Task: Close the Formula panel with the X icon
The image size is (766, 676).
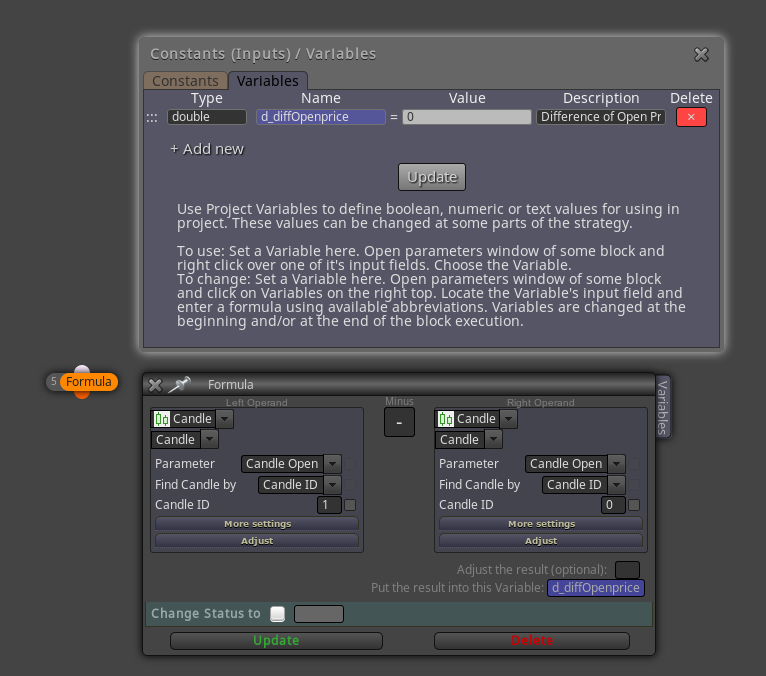Action: click(155, 385)
